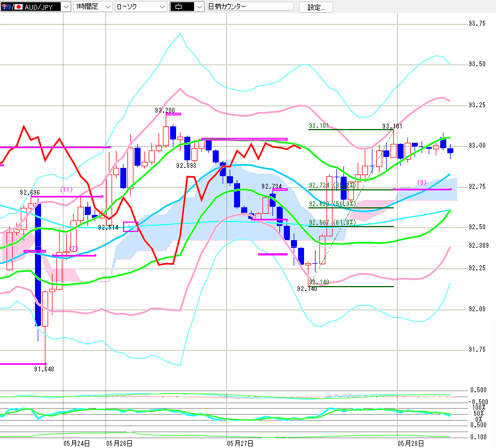Image resolution: width=496 pixels, height=448 pixels.
Task: Click the 05月24日 date label
Action: 77,444
